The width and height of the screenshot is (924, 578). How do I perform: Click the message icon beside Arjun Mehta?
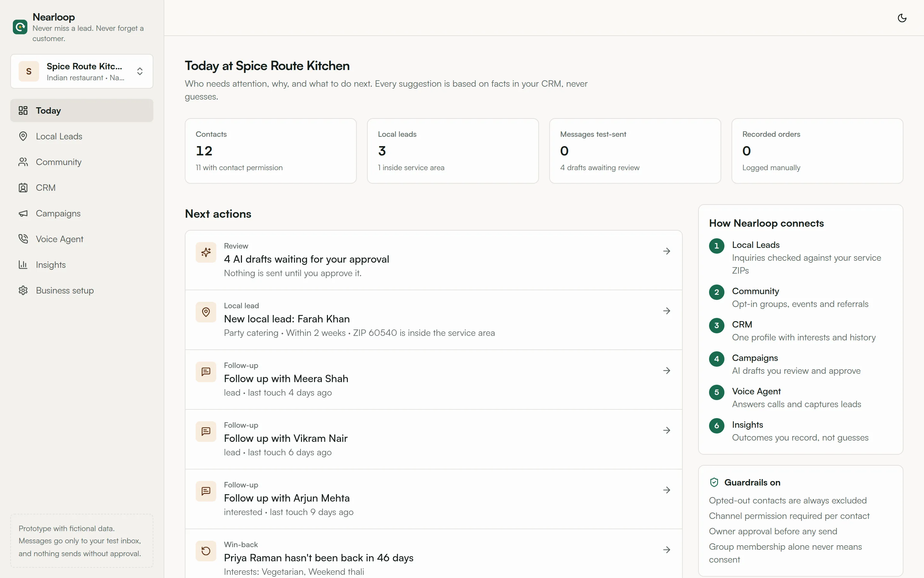pyautogui.click(x=206, y=491)
